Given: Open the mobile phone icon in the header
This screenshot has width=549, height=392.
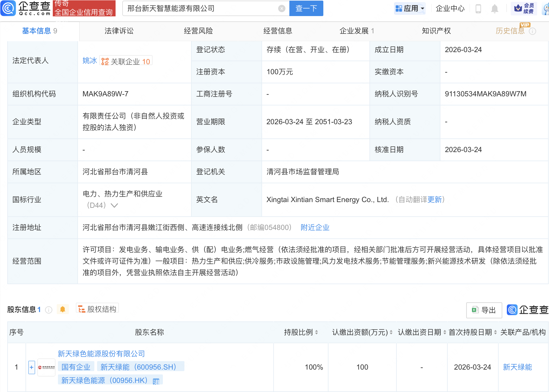Looking at the screenshot, I should click(x=479, y=8).
